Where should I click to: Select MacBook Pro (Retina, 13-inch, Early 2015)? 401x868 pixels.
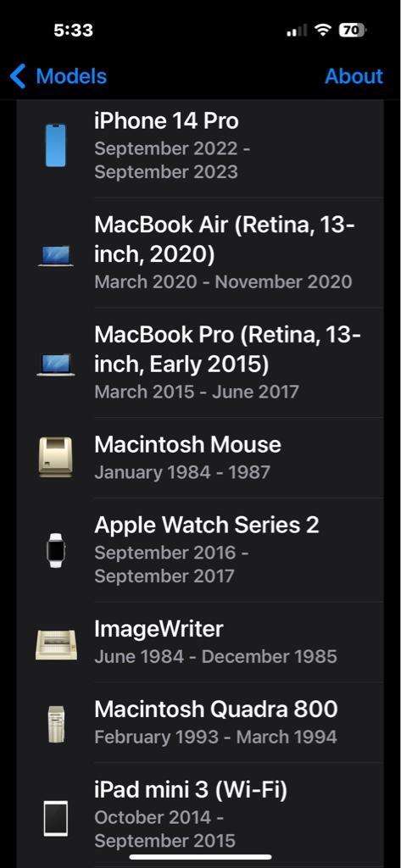click(200, 362)
